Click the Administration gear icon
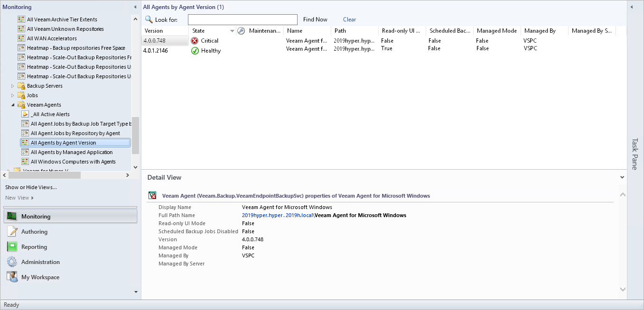This screenshot has width=644, height=310. click(x=12, y=262)
